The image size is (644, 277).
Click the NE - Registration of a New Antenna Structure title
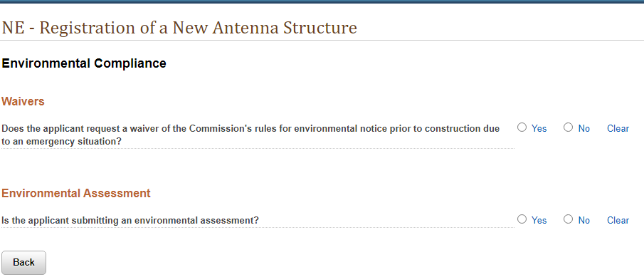(179, 28)
